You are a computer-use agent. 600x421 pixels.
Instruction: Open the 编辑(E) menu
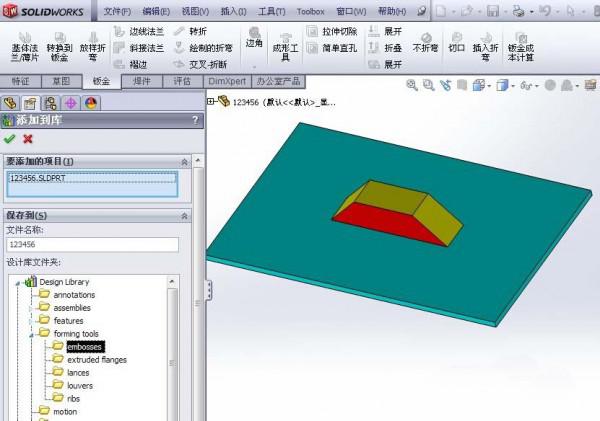point(156,11)
